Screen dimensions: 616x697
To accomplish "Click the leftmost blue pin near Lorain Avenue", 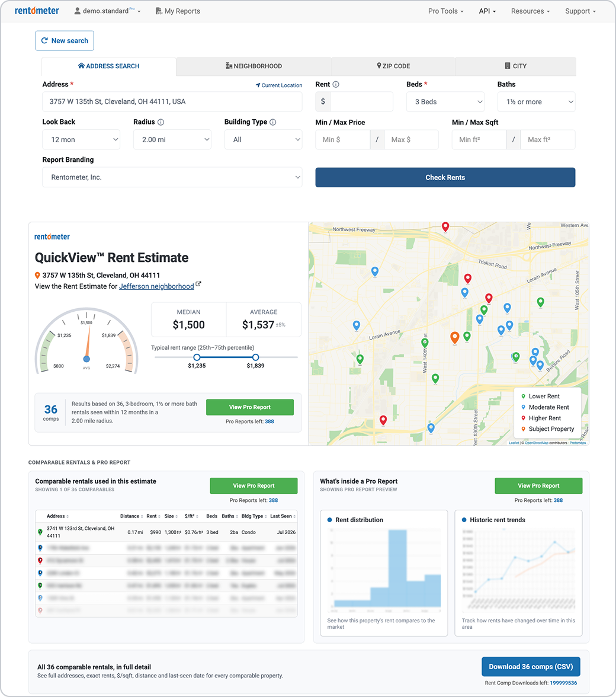I will (356, 326).
